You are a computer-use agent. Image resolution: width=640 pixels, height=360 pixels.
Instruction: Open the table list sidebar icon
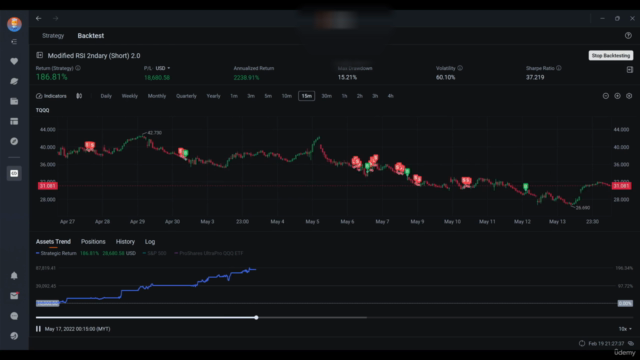pos(14,121)
